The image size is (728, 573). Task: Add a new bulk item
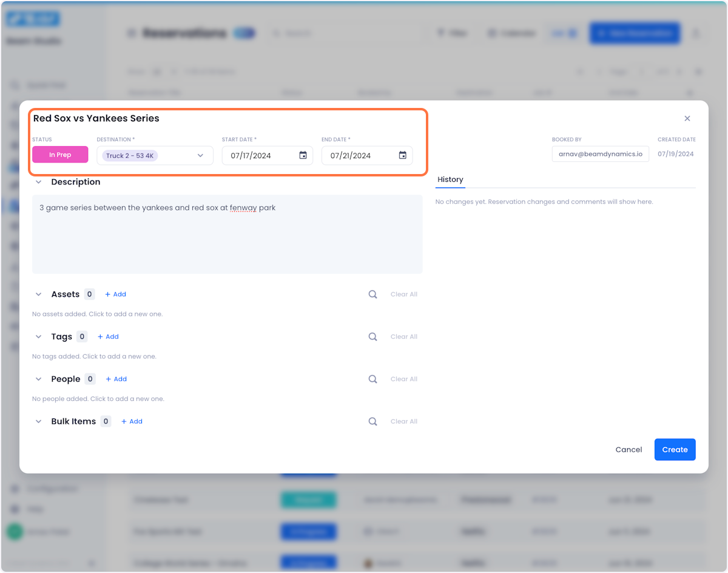(x=132, y=421)
